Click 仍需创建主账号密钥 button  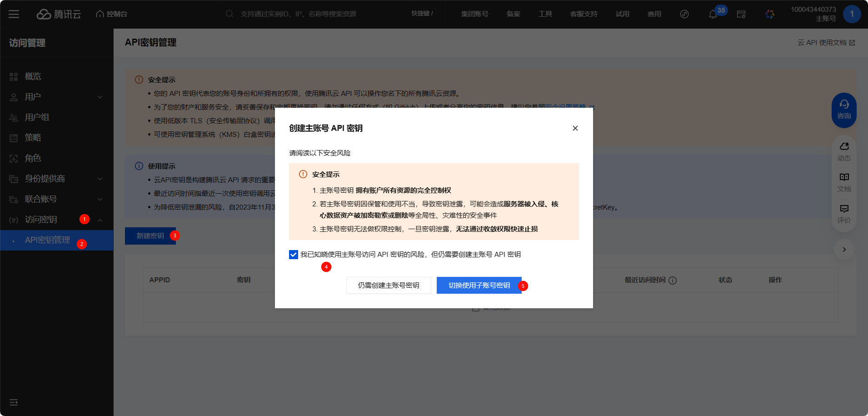(x=388, y=286)
